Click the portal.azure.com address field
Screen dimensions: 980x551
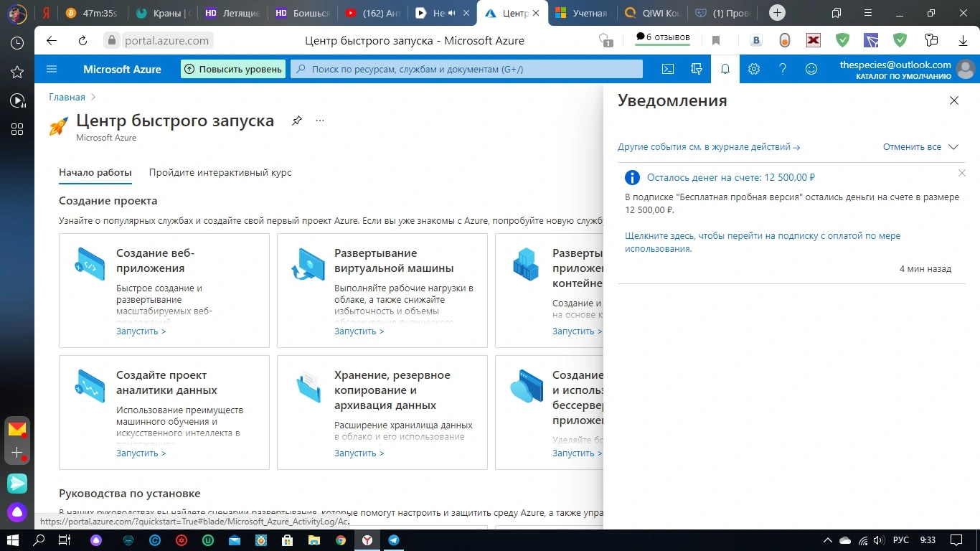click(x=166, y=41)
